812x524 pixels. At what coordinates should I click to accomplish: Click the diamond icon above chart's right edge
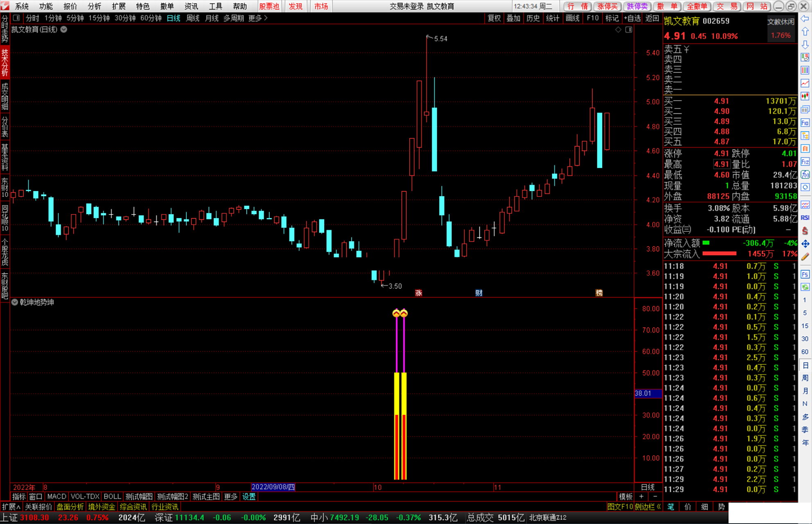(618, 29)
